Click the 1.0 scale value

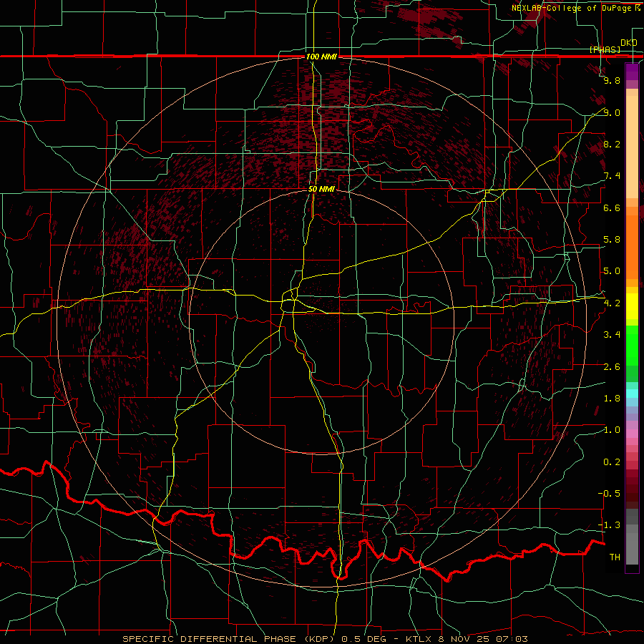[x=612, y=430]
